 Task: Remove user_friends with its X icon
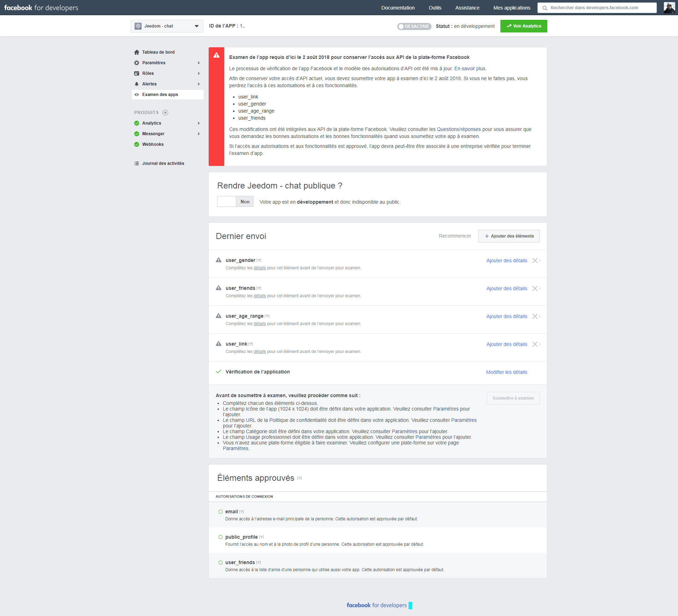(535, 288)
